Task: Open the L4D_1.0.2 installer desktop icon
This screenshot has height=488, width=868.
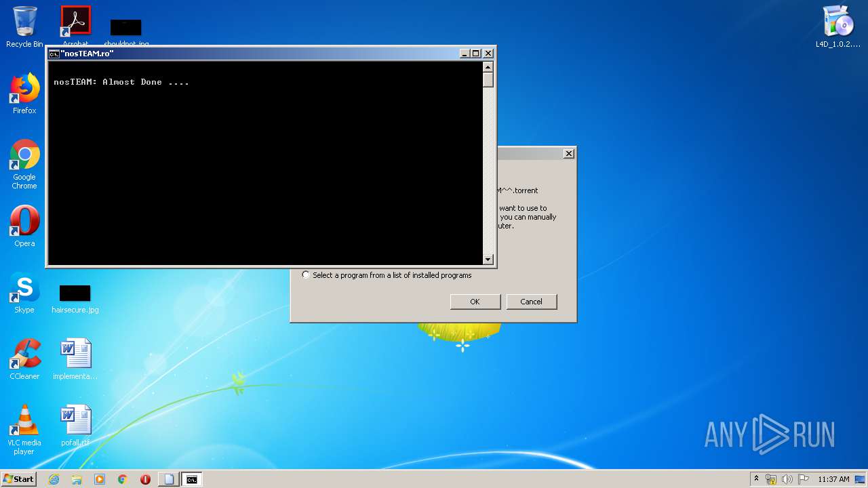Action: (x=838, y=27)
